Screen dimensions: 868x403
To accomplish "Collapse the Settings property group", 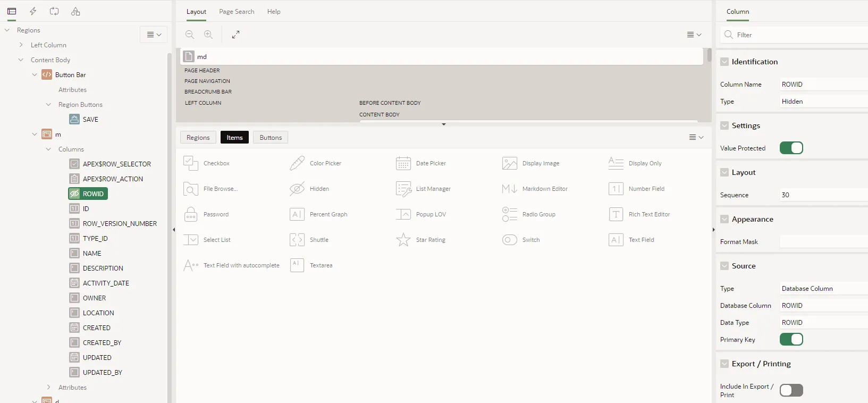I will coord(724,125).
